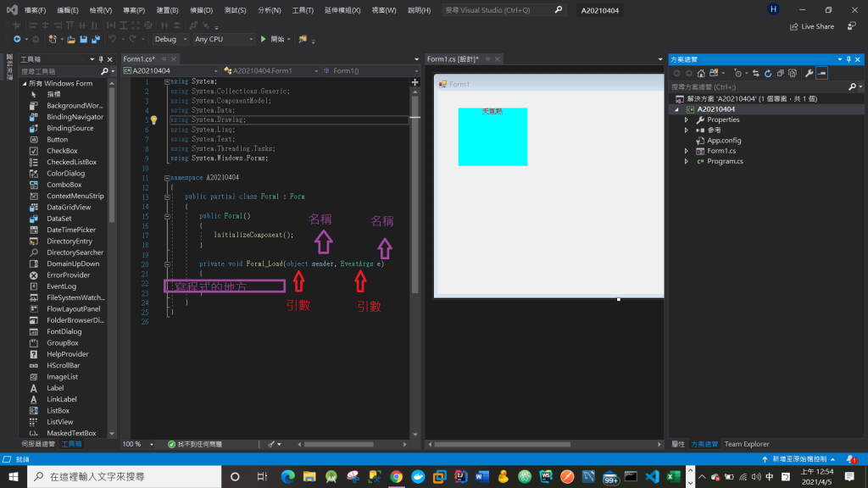
Task: Open the 檔案(F) menu
Action: 35,10
